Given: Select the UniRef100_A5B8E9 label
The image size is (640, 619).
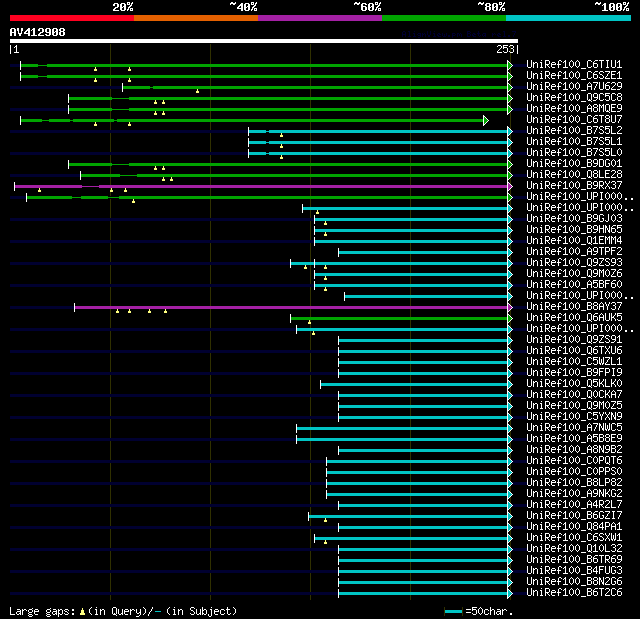Looking at the screenshot, I should click(x=574, y=439).
